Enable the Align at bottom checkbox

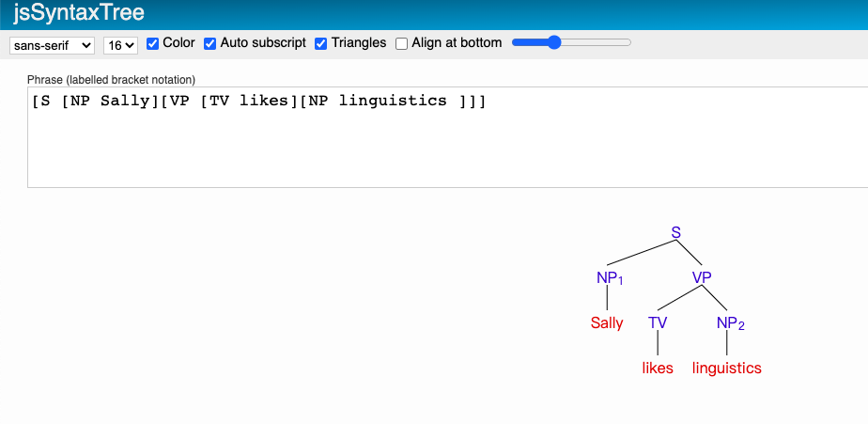pyautogui.click(x=401, y=44)
